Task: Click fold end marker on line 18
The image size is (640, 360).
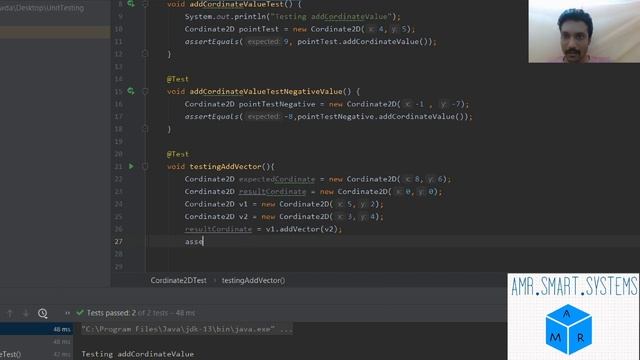Action: 145,129
